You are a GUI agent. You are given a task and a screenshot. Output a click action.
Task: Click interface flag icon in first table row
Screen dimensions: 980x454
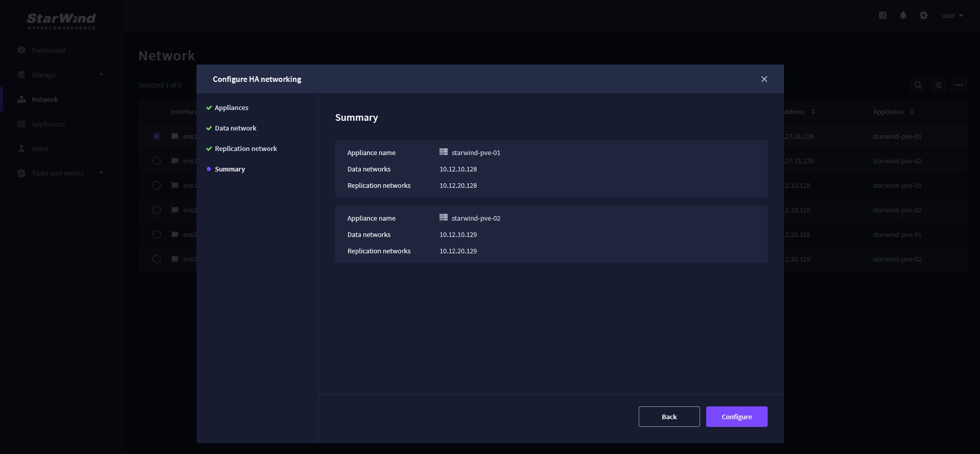coord(175,136)
